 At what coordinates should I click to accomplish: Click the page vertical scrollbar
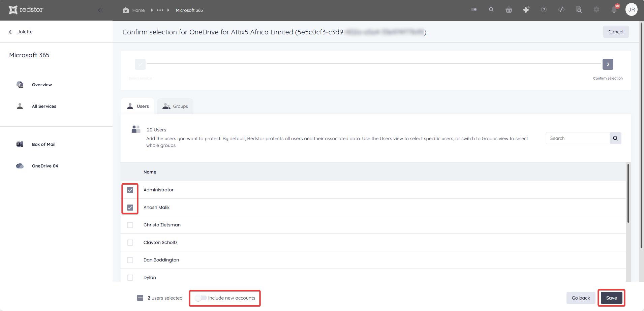pyautogui.click(x=641, y=135)
